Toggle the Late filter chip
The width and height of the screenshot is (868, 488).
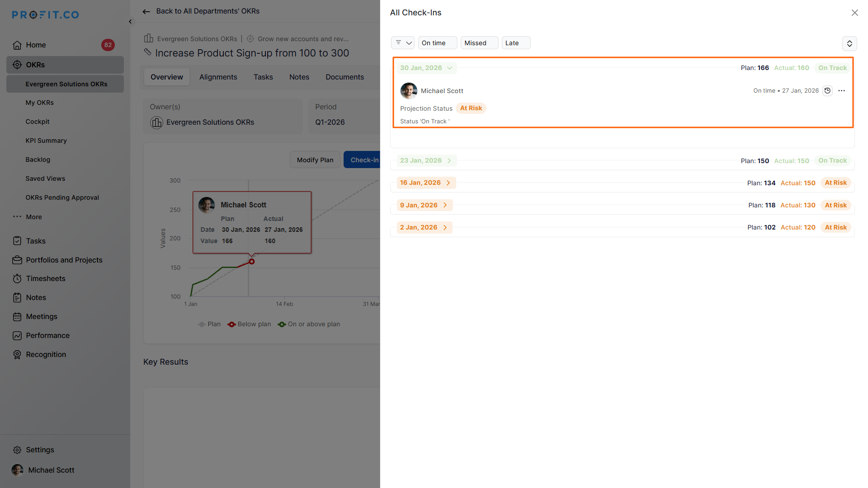click(515, 43)
